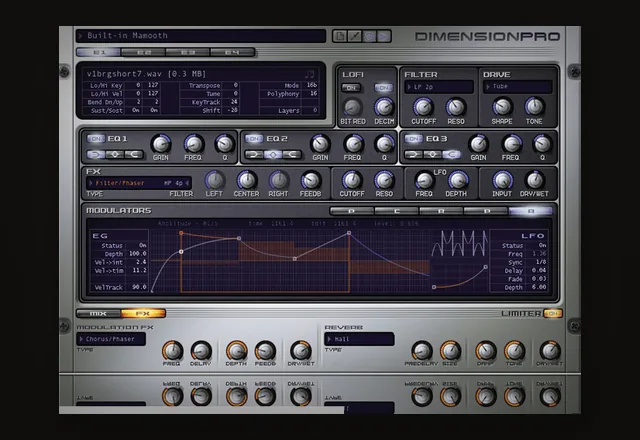Screen dimensions: 640x440
Task: Toggle the EG Status On value
Action: 142,245
